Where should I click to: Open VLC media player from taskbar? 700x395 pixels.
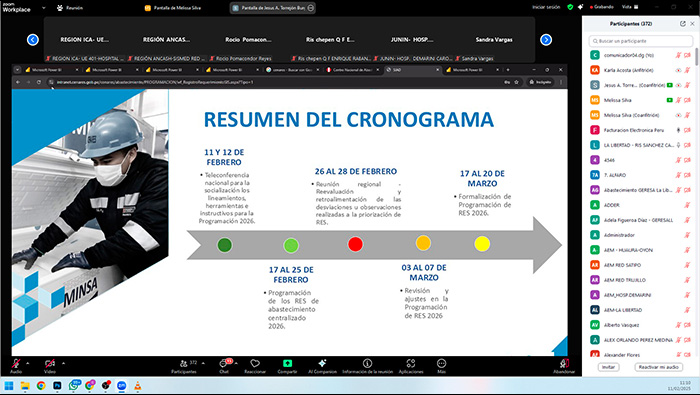[138, 386]
